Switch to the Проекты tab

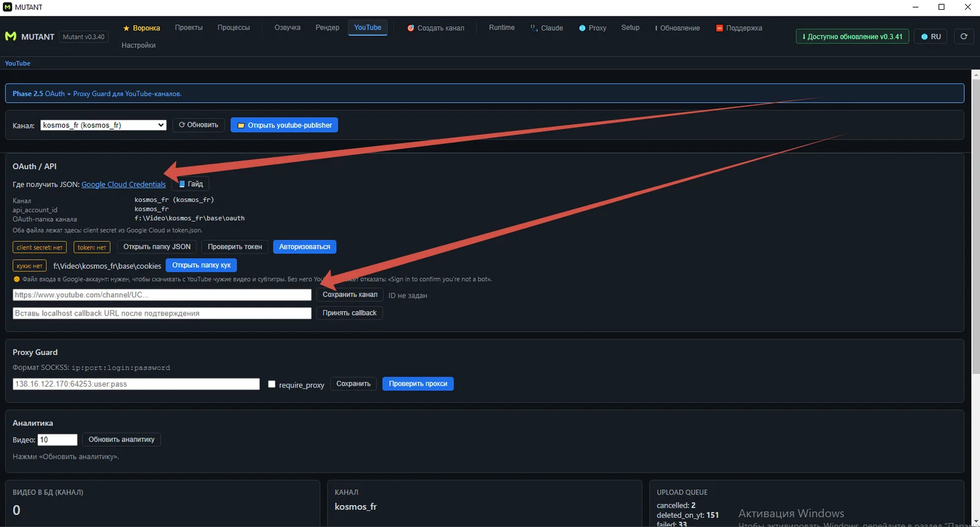(x=189, y=28)
